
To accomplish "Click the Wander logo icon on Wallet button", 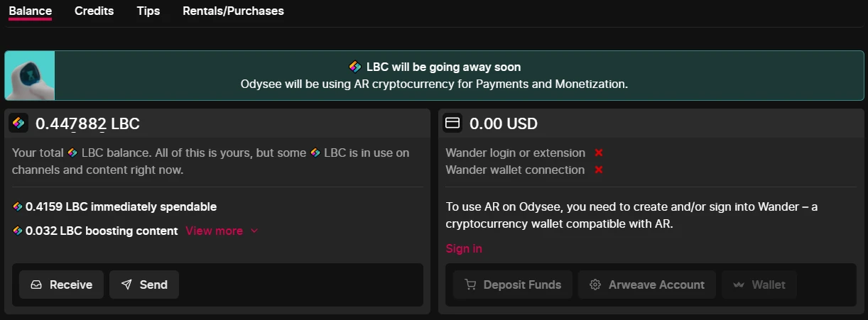I will 739,285.
